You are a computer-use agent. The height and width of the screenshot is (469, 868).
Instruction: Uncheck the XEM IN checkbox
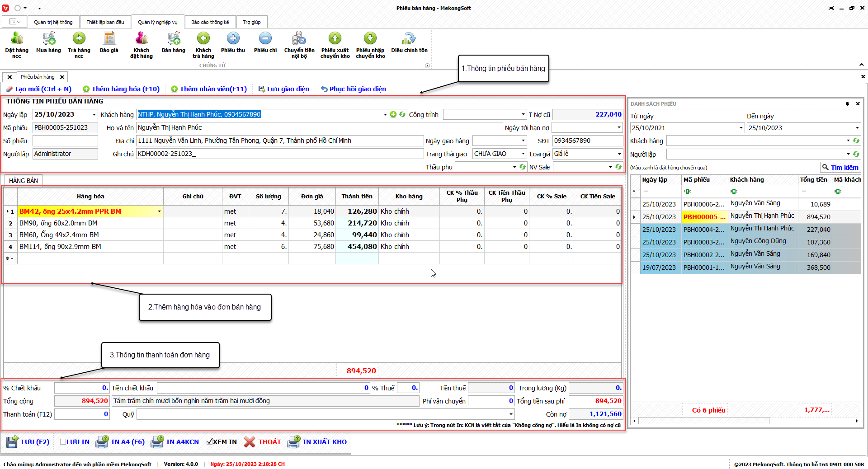[209, 442]
